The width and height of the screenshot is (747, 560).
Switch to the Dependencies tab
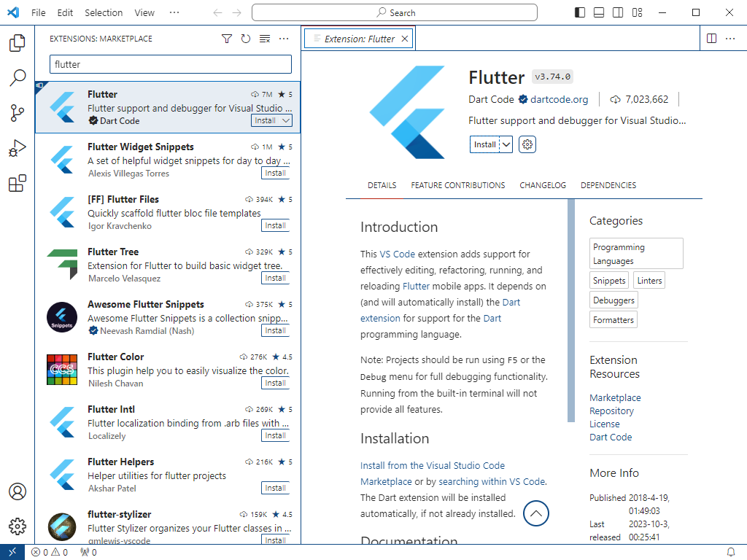click(608, 185)
